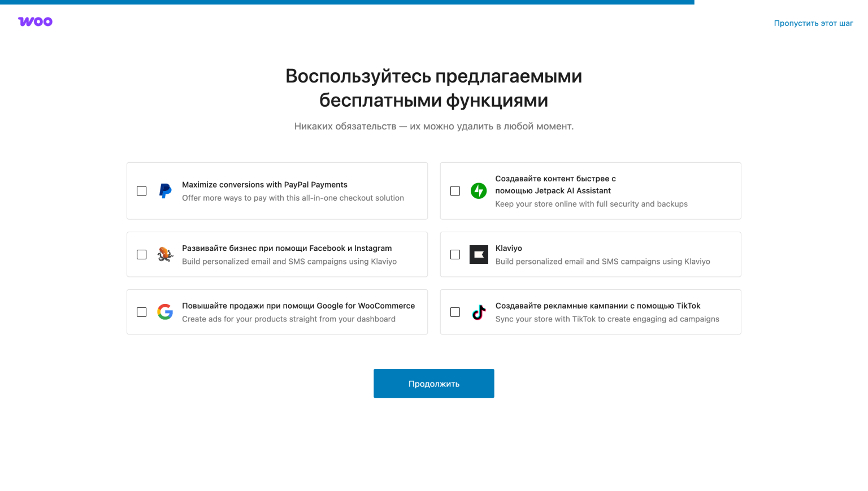Select the PayPal Payments feature card

(277, 190)
